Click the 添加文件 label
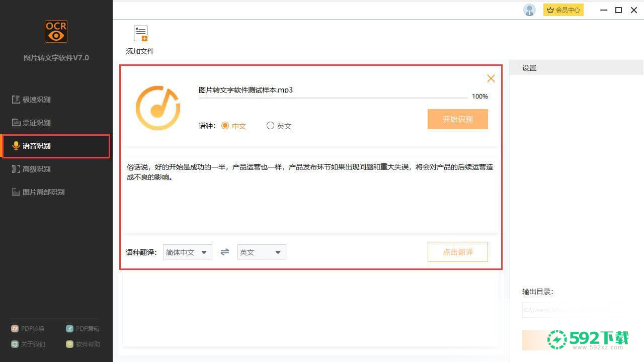This screenshot has height=362, width=644. point(140,51)
